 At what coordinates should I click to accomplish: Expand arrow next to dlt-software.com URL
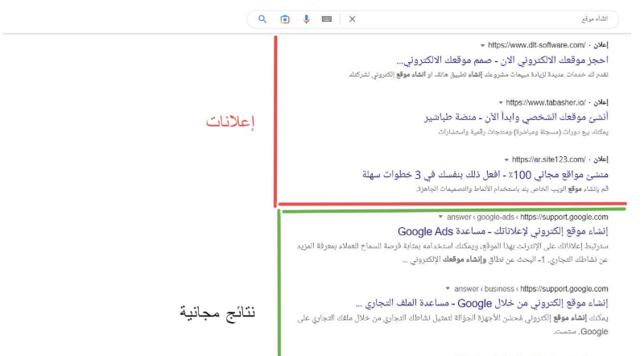(482, 45)
